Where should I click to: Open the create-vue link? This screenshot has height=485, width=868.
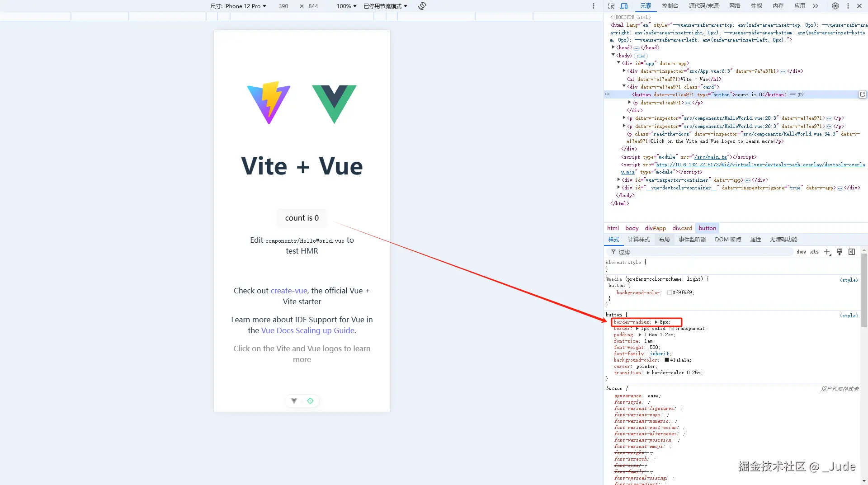click(x=289, y=291)
